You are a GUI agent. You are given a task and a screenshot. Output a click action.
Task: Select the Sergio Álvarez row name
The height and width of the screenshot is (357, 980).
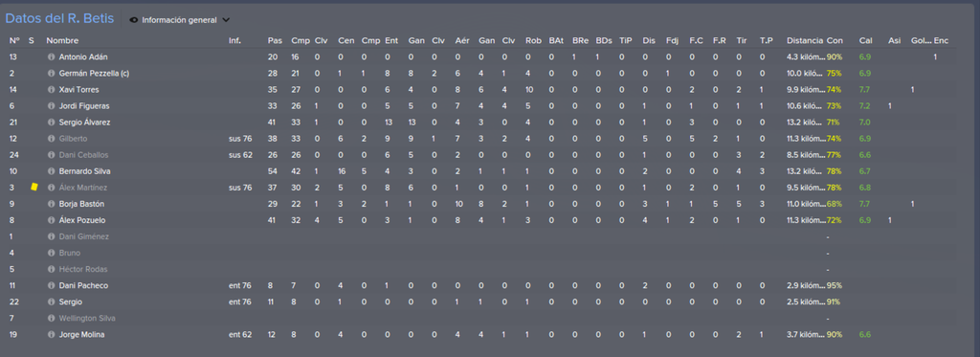[84, 122]
